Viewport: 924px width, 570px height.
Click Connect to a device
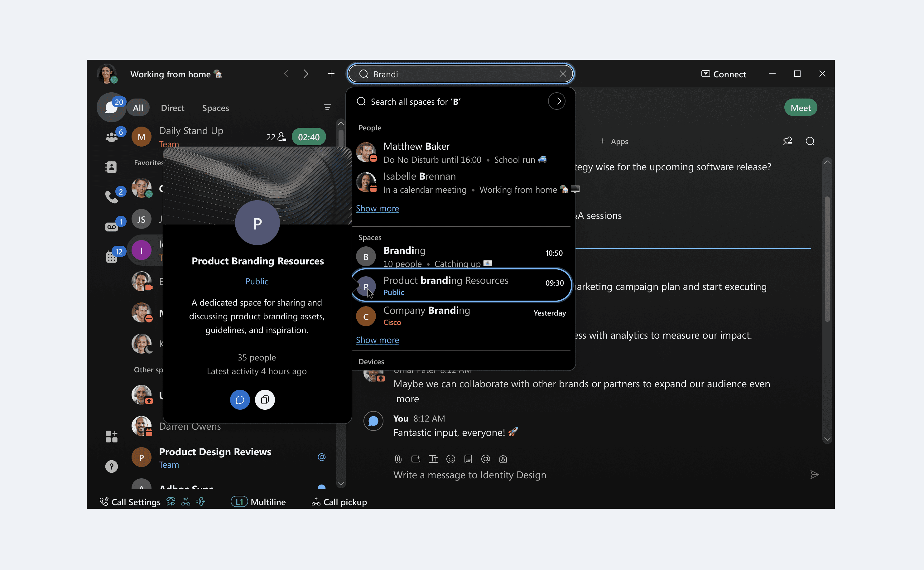tap(723, 74)
